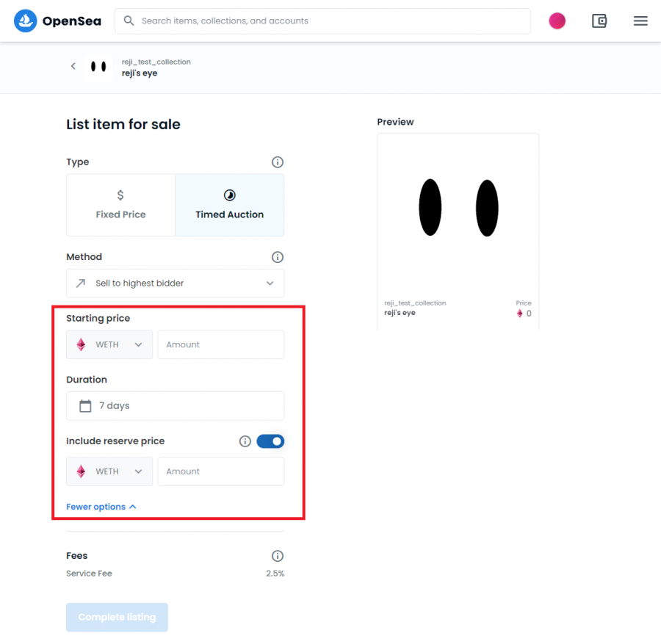Image resolution: width=661 pixels, height=644 pixels.
Task: Open the 7 days duration picker
Action: 175,405
